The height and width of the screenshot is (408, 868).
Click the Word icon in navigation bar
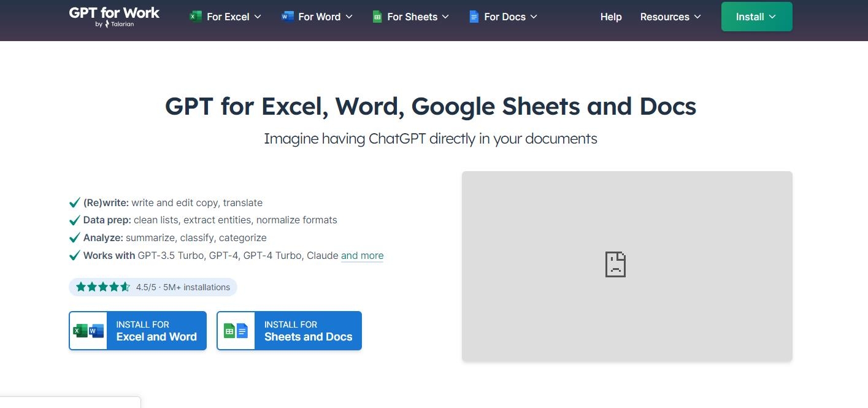[x=287, y=17]
